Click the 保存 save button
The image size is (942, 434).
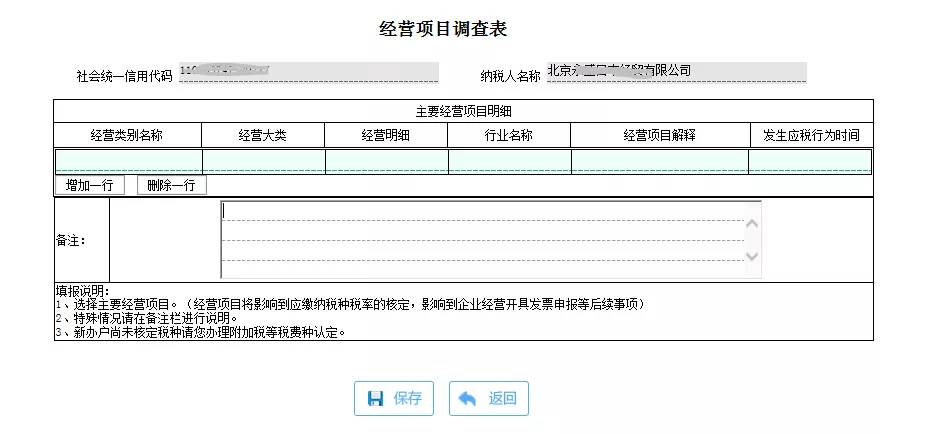394,399
